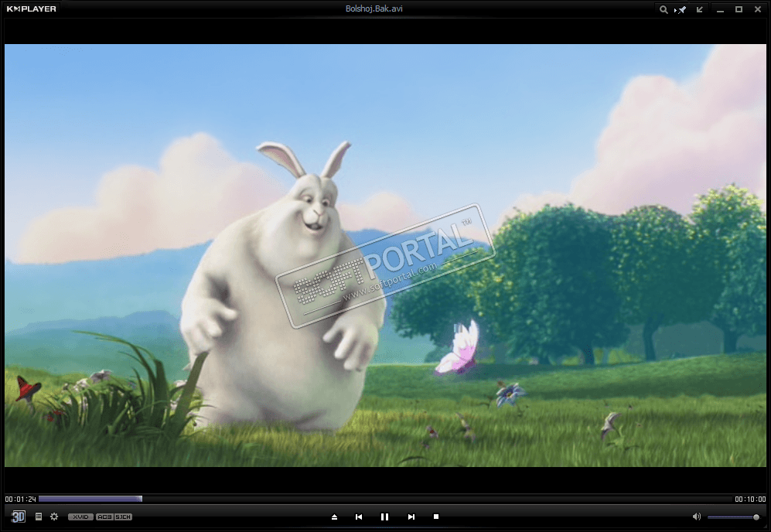Viewport: 771px width, 532px height.
Task: Toggle the always-on-top pin icon
Action: click(681, 9)
